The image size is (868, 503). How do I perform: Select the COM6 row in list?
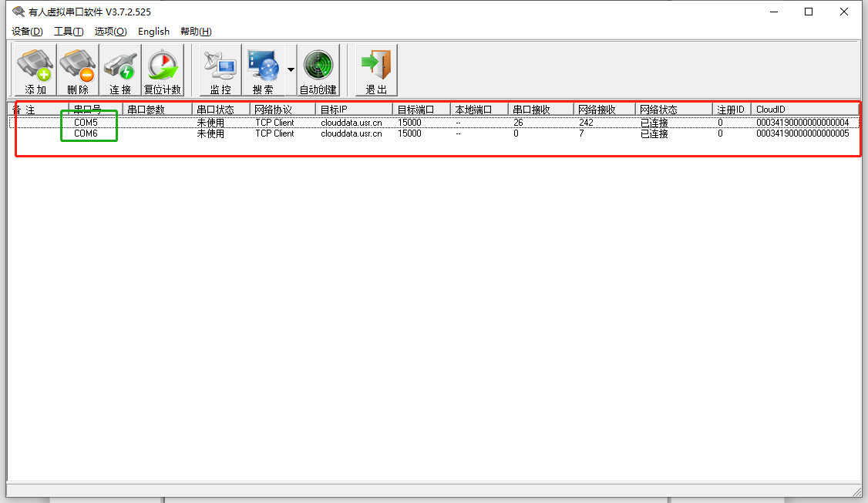[x=86, y=133]
